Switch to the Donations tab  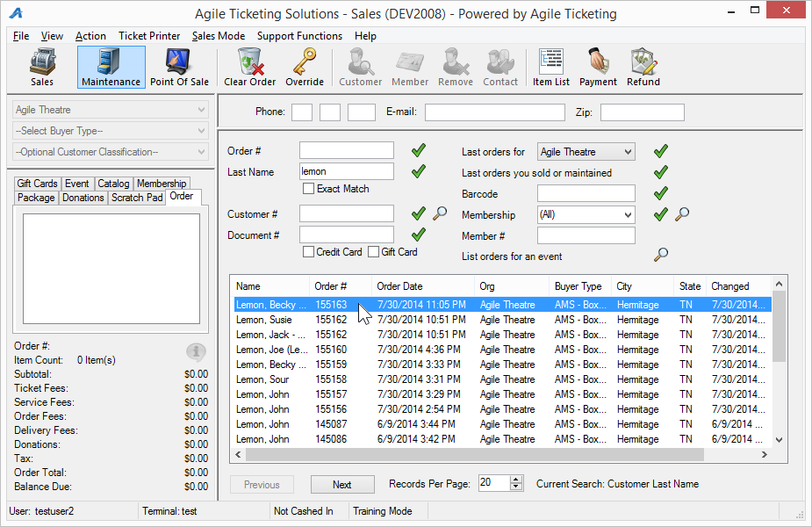click(x=83, y=198)
